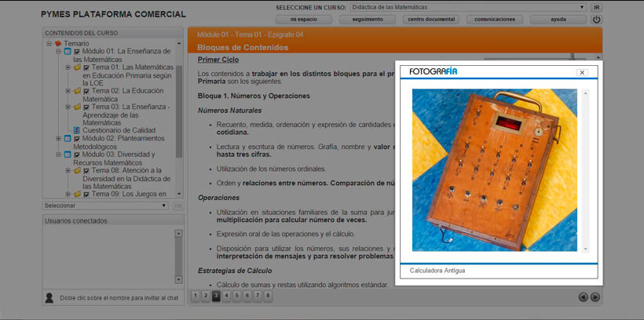
Task: Go to next page with right arrow
Action: coord(595,297)
